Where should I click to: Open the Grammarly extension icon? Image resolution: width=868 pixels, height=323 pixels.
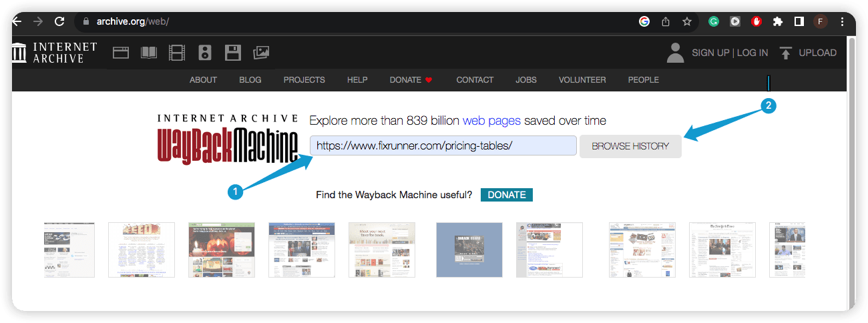714,21
